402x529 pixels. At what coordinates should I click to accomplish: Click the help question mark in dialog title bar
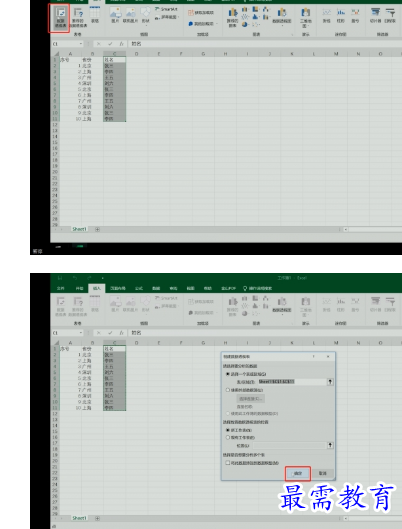[314, 357]
